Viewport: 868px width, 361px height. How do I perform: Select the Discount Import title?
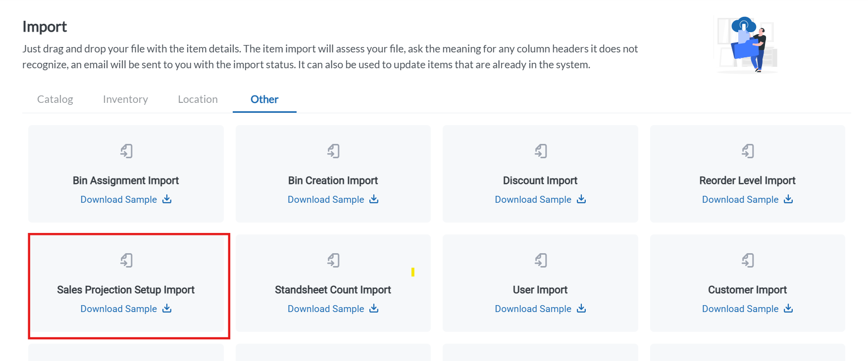[x=540, y=180]
